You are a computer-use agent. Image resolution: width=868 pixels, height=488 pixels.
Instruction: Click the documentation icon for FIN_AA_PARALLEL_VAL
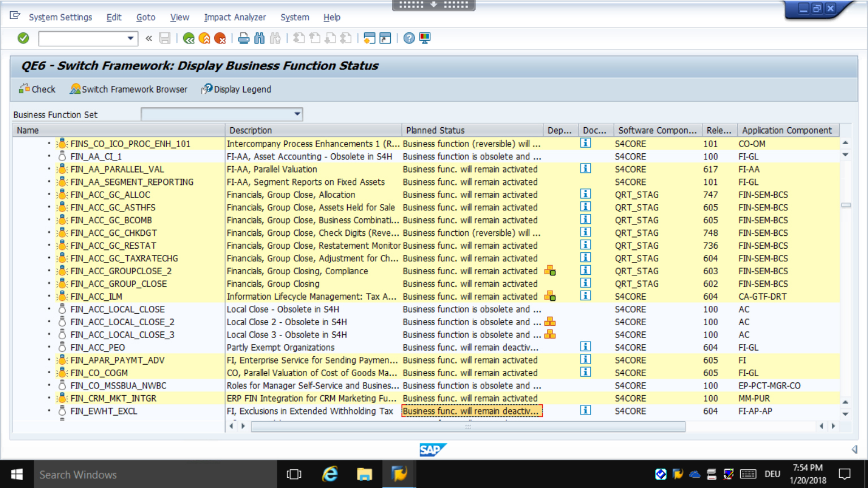586,169
